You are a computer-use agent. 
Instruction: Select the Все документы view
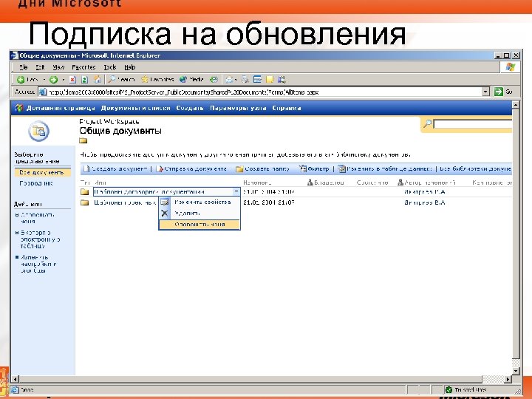coord(41,173)
